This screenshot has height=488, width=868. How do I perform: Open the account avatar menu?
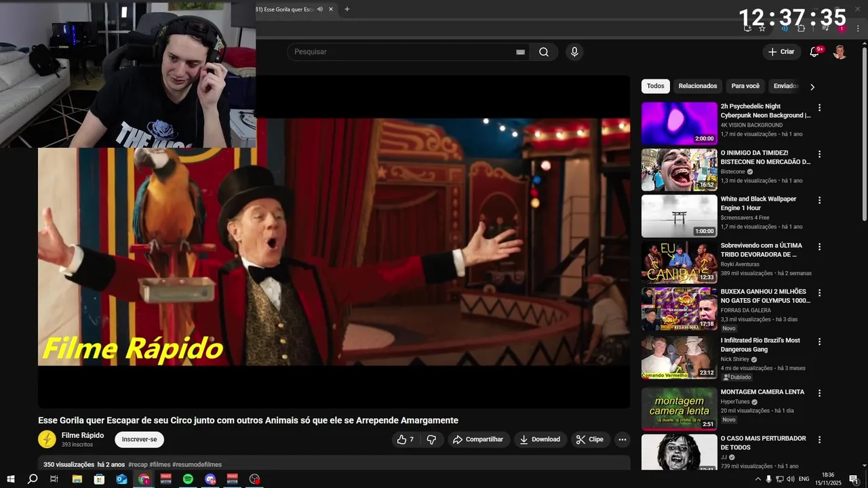click(x=840, y=52)
